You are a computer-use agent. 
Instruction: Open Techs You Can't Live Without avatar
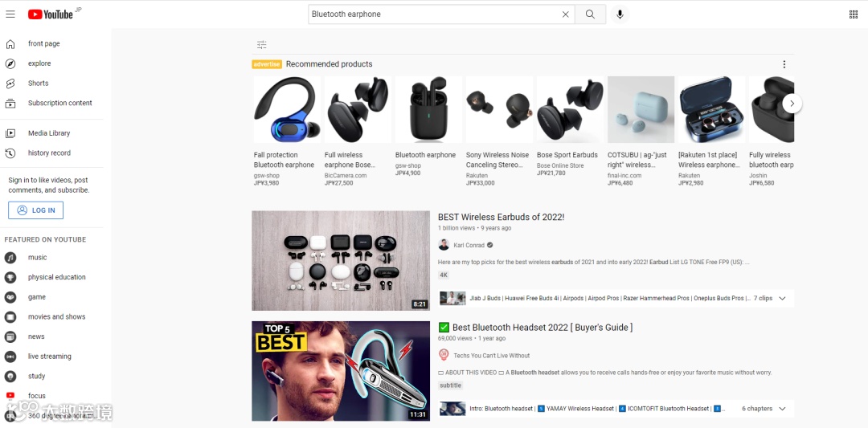(x=444, y=355)
